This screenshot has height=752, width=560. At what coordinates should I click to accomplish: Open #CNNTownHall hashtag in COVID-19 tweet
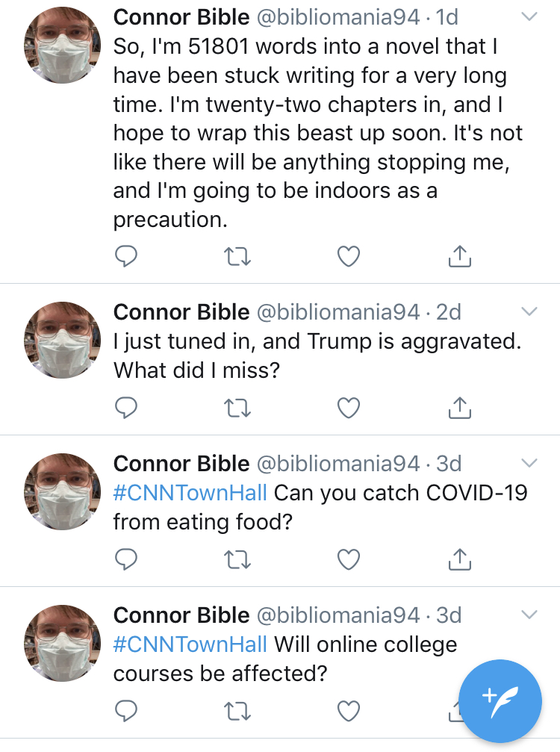[190, 493]
